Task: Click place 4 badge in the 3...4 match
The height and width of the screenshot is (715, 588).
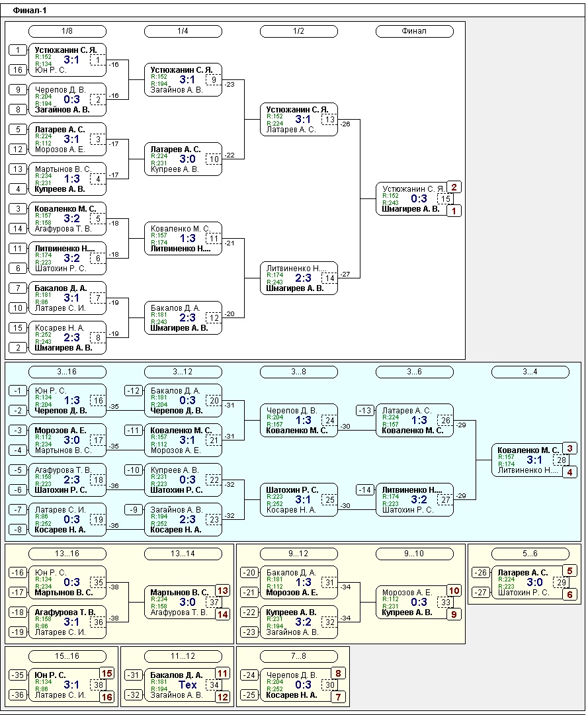Action: point(569,472)
